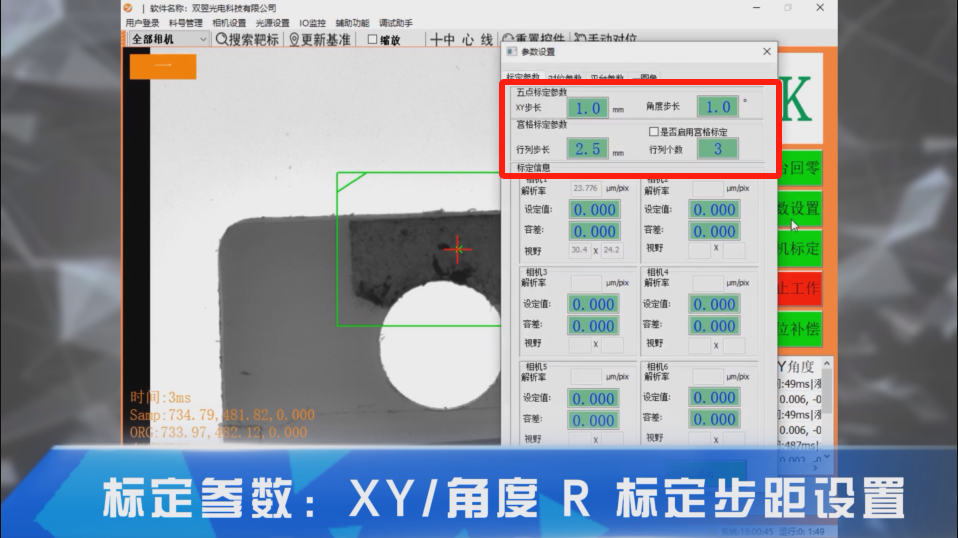This screenshot has width=958, height=538.
Task: Toggle the 缩放 zoom checkbox
Action: [x=373, y=40]
